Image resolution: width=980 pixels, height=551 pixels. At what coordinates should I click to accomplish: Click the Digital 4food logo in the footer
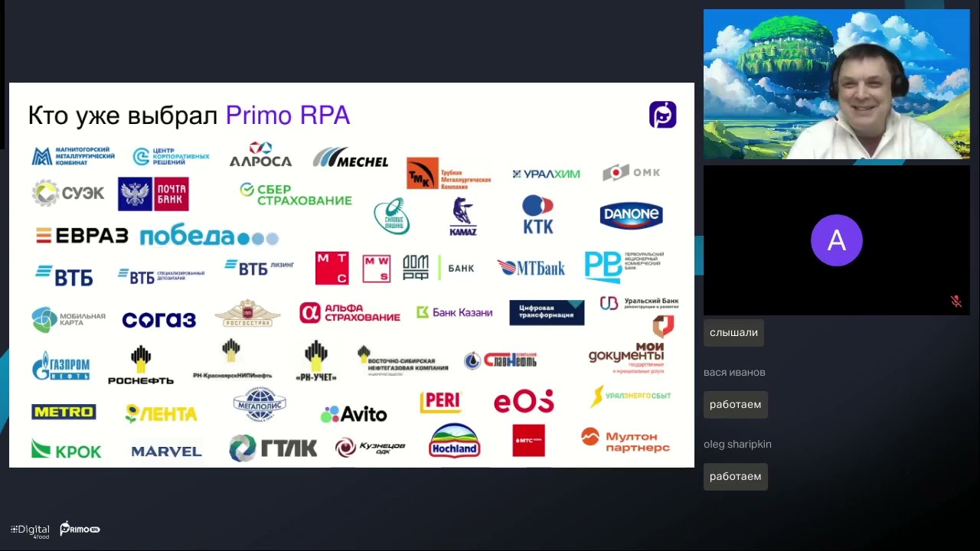[31, 530]
